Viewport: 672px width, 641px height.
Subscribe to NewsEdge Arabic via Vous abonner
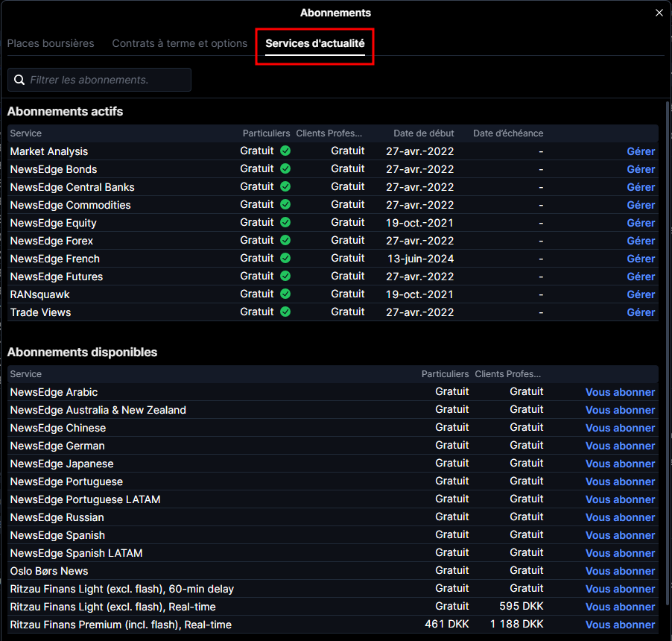(620, 392)
